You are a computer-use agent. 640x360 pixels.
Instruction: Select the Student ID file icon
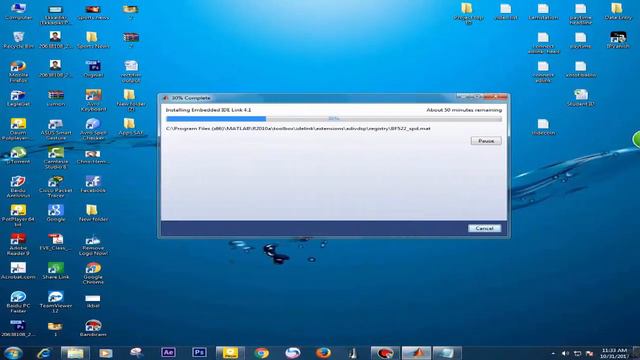(581, 98)
